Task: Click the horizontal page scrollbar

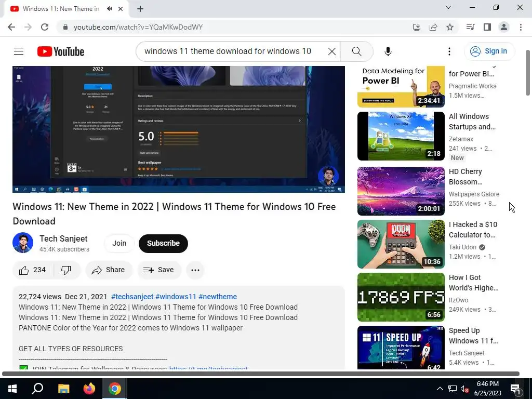Action: 261,374
